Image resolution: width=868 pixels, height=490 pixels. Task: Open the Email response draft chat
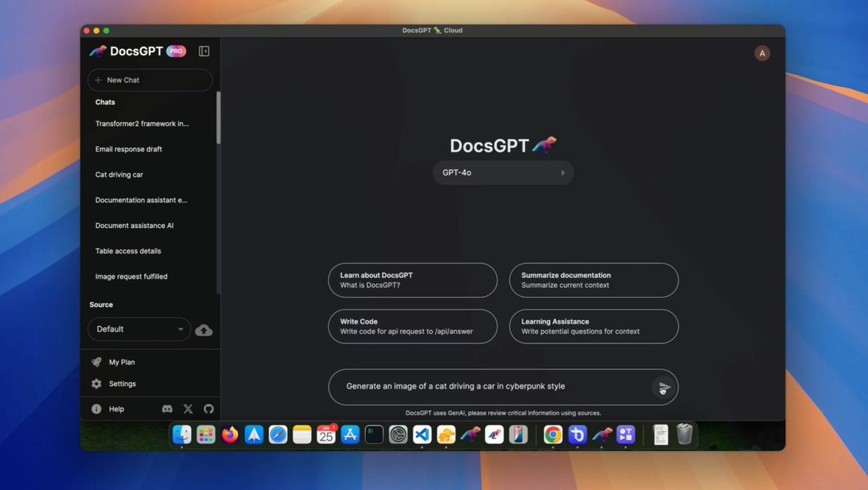(x=129, y=149)
